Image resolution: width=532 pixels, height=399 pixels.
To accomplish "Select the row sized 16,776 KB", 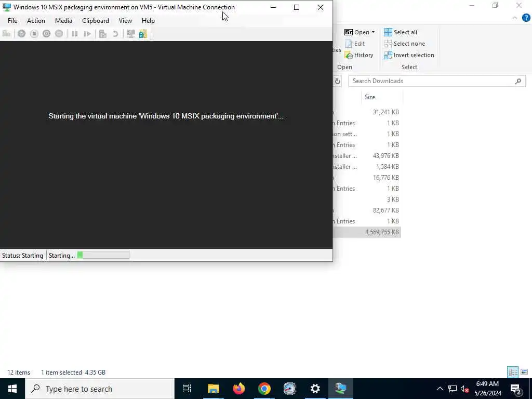I will (366, 178).
